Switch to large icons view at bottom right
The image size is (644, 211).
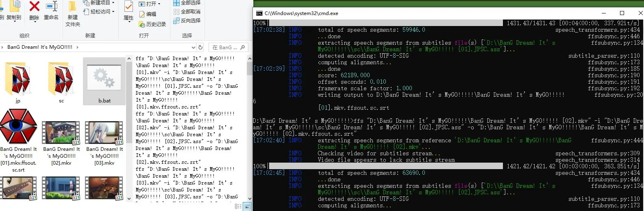(247, 207)
